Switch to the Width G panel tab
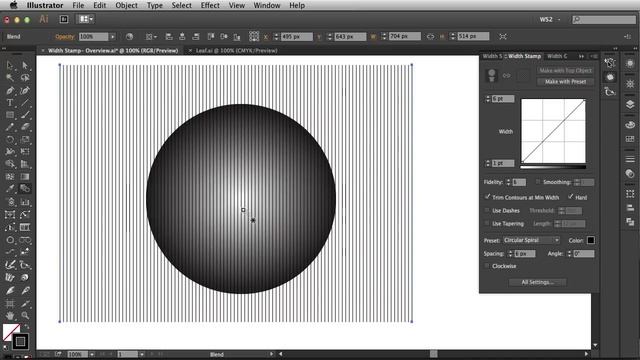This screenshot has width=640, height=360. click(x=557, y=56)
